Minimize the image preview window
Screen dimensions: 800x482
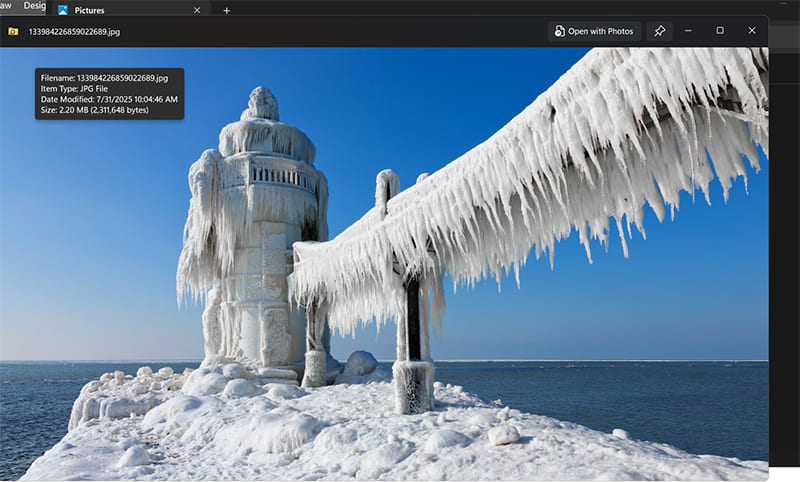tap(688, 31)
